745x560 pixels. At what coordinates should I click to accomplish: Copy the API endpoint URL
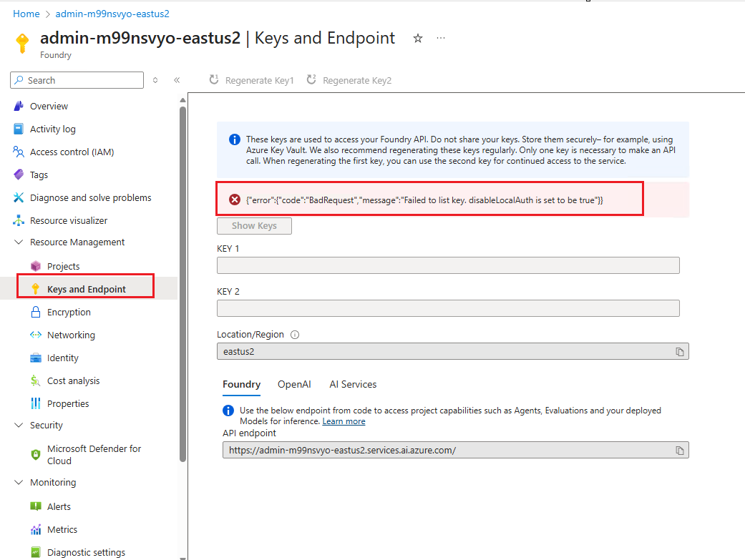click(680, 451)
